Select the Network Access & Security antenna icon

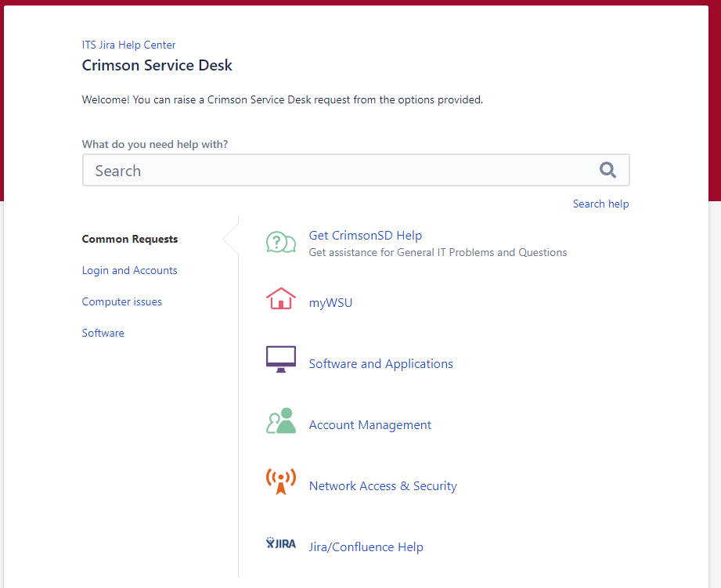[x=281, y=482]
